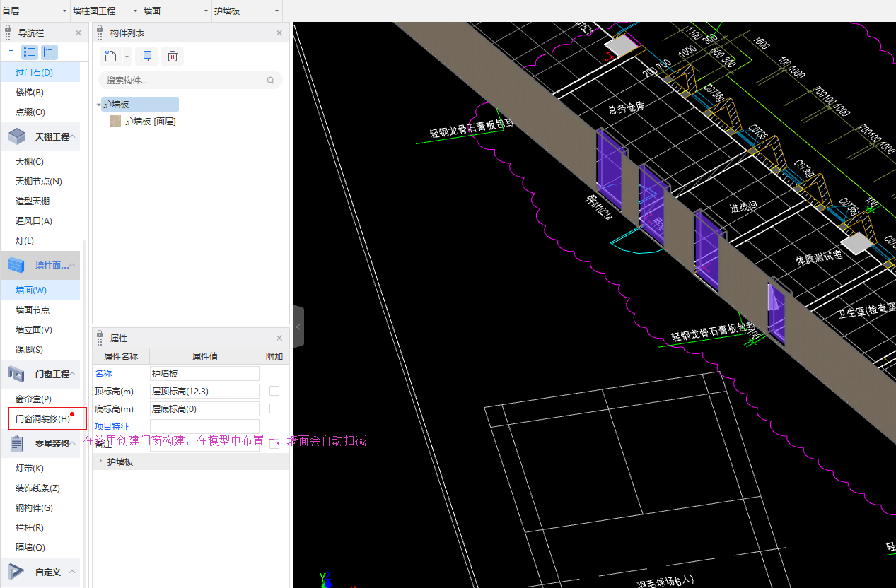Collapse the 门窗工程 group

73,374
